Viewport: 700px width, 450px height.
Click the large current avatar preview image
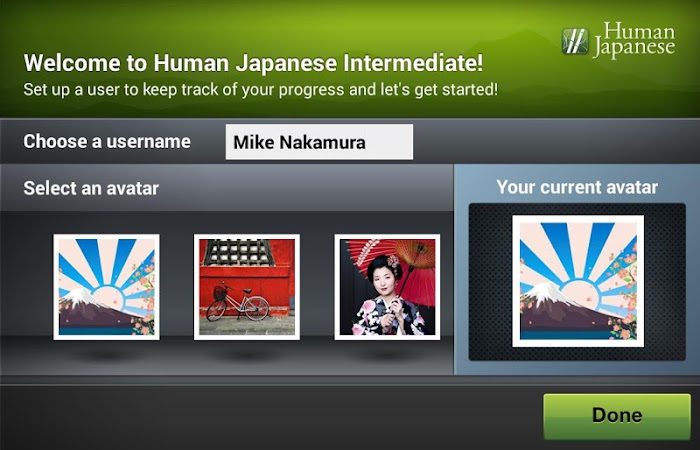tap(578, 281)
